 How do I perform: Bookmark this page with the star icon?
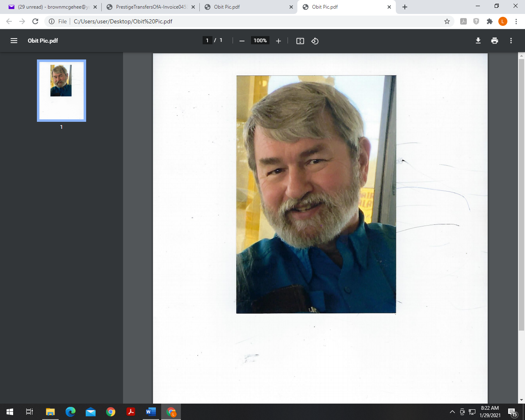pyautogui.click(x=447, y=21)
